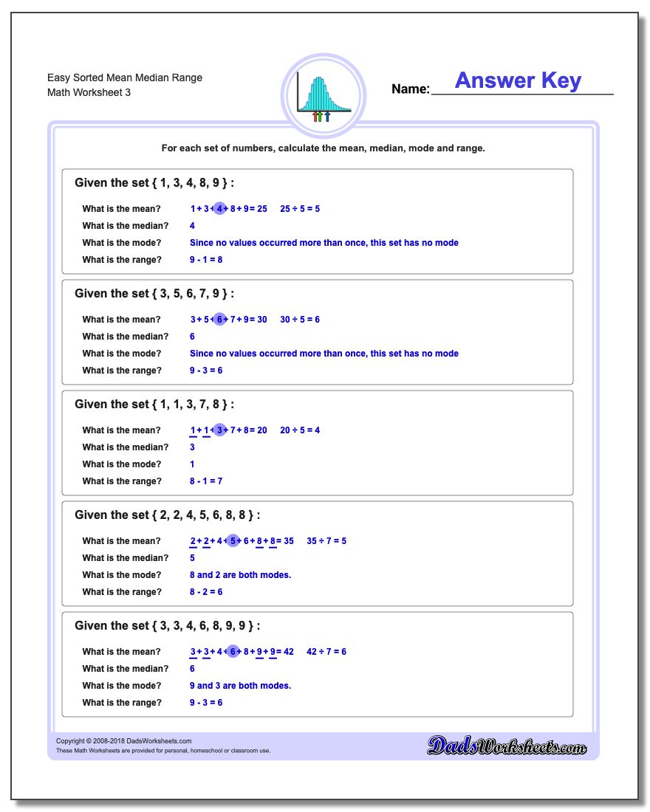
Task: Select the division '42 ÷ 7 = 6'
Action: click(326, 652)
